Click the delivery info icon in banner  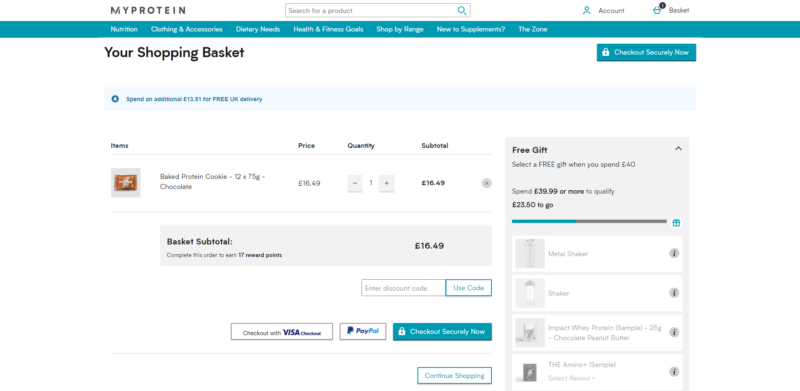pos(115,99)
